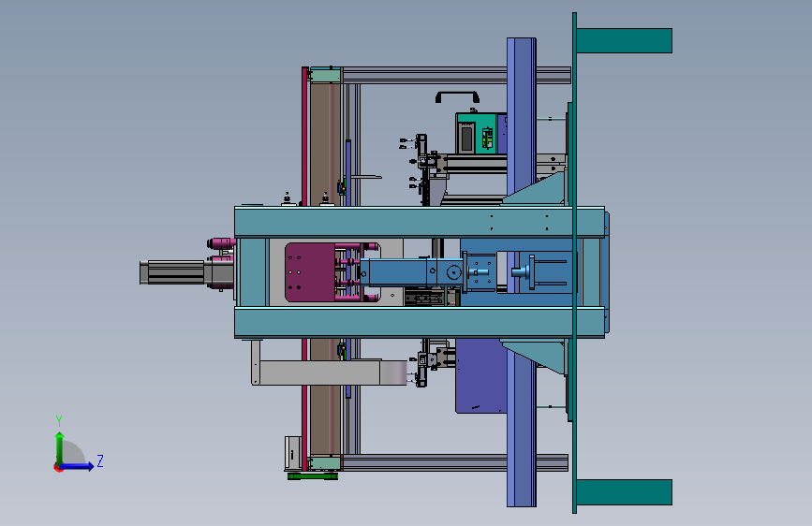Click the green Y axis of the triad
This screenshot has width=812, height=526.
click(60, 447)
